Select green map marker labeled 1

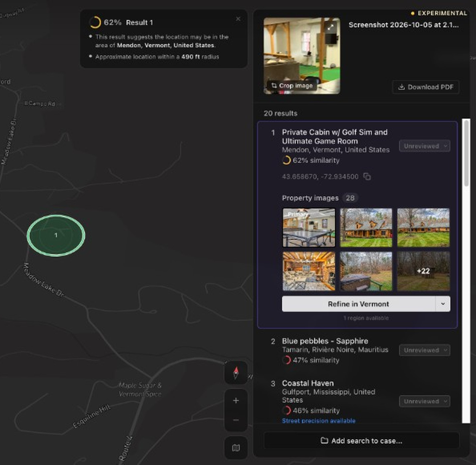[x=56, y=235]
